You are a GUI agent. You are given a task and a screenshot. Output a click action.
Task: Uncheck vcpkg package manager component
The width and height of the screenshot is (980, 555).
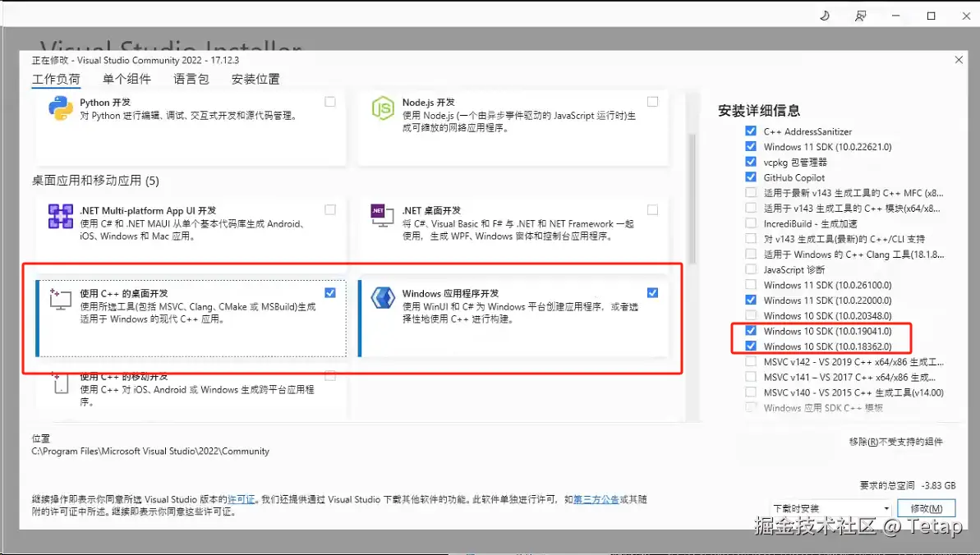751,161
